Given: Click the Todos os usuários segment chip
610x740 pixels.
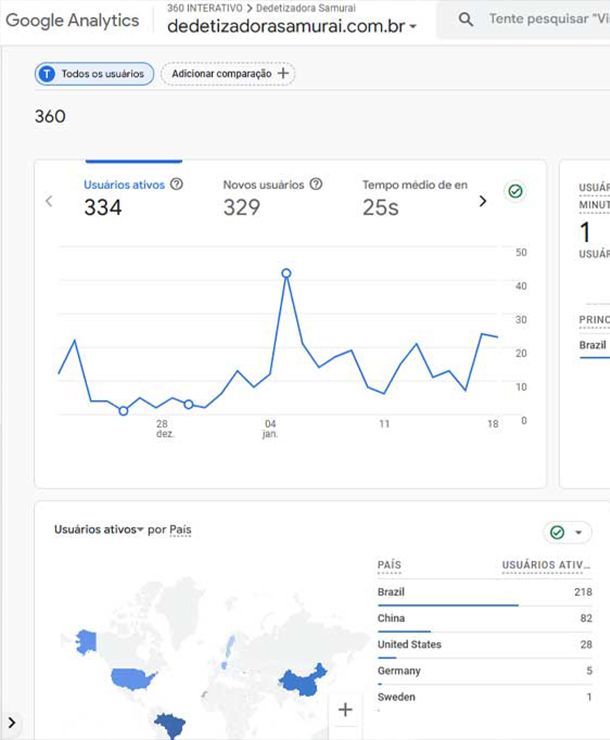Looking at the screenshot, I should point(96,74).
